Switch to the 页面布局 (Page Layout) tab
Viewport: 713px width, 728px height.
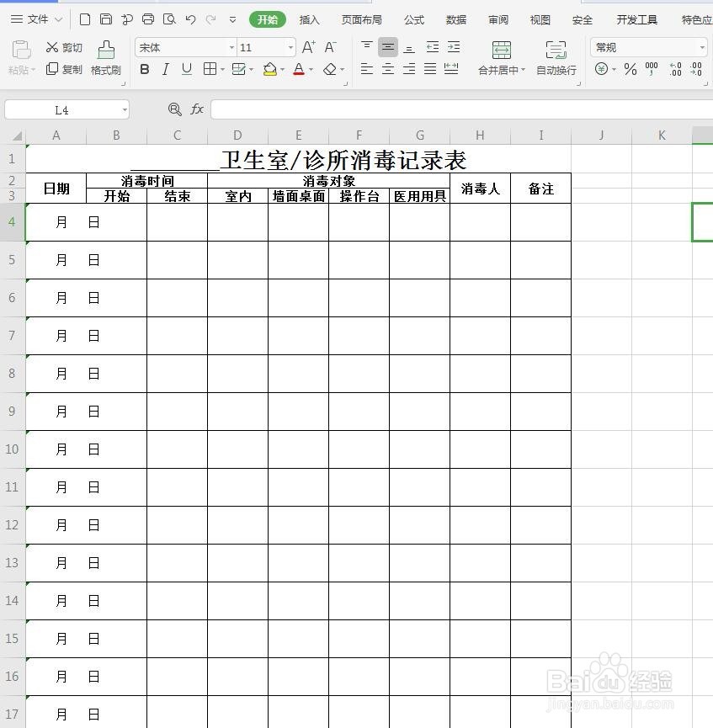(361, 19)
